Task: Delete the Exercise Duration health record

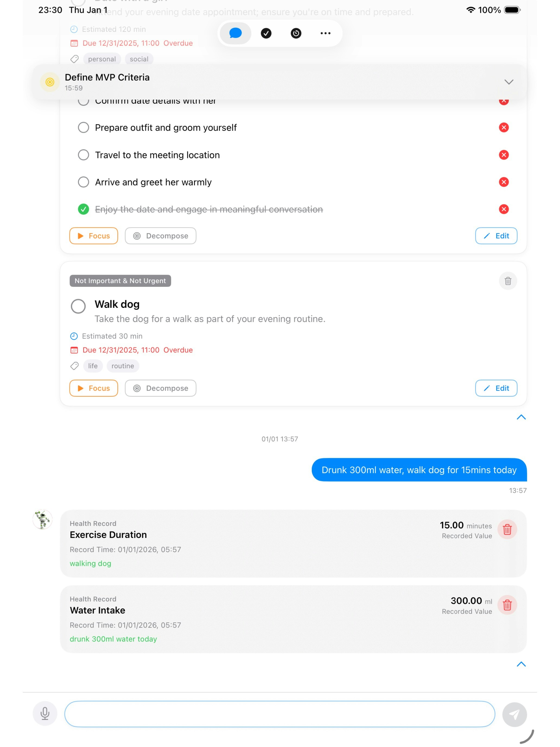Action: (508, 529)
